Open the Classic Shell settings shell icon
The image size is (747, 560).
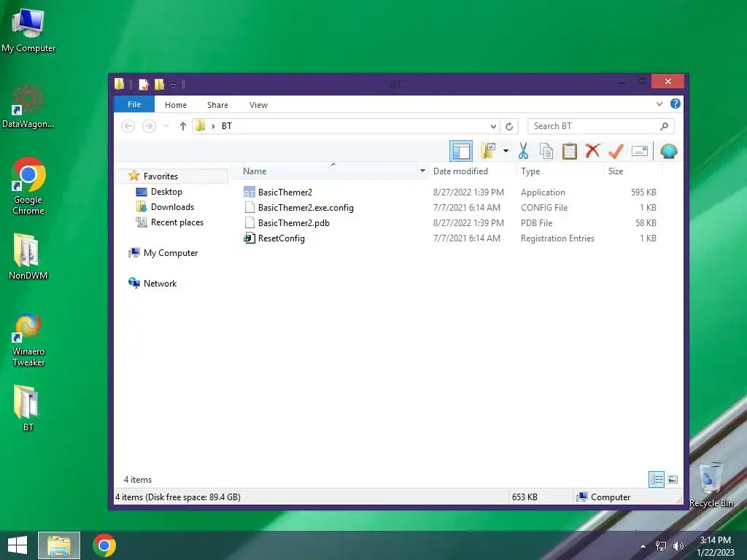(668, 151)
